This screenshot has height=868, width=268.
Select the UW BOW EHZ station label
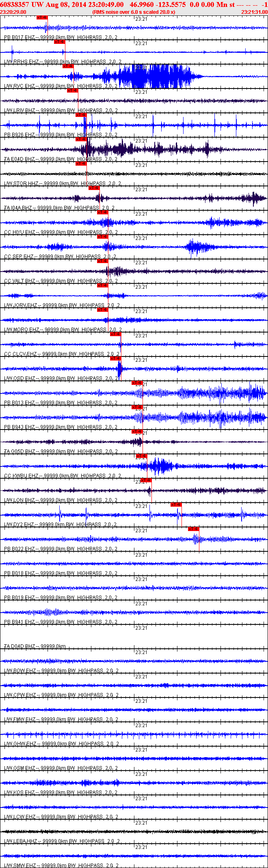(61, 671)
